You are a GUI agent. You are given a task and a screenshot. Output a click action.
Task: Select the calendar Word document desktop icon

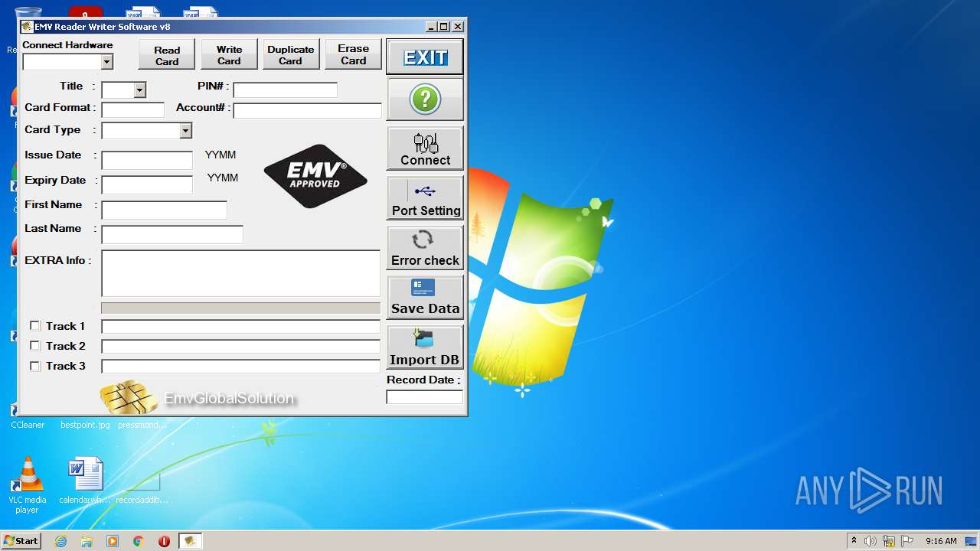coord(85,481)
